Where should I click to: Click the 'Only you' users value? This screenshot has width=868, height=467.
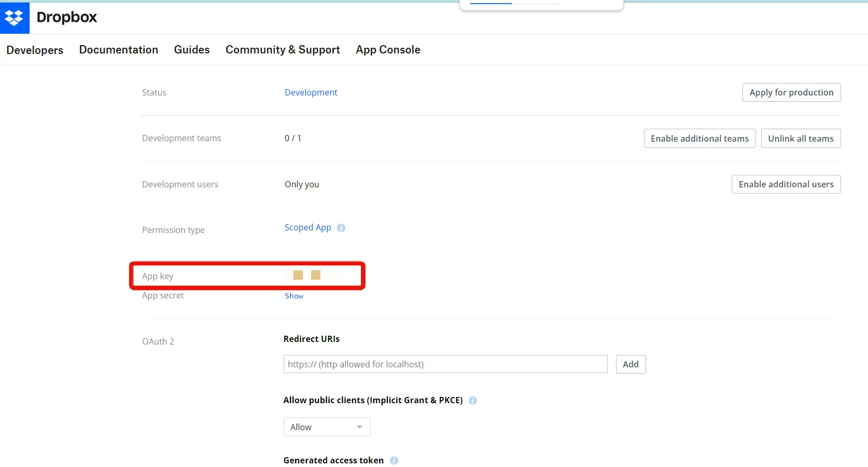click(x=302, y=184)
